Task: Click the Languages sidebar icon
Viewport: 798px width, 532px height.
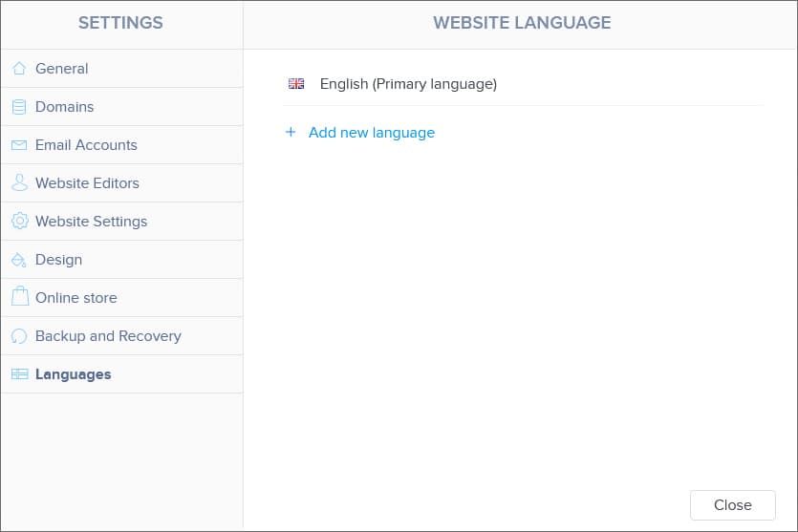Action: point(19,374)
